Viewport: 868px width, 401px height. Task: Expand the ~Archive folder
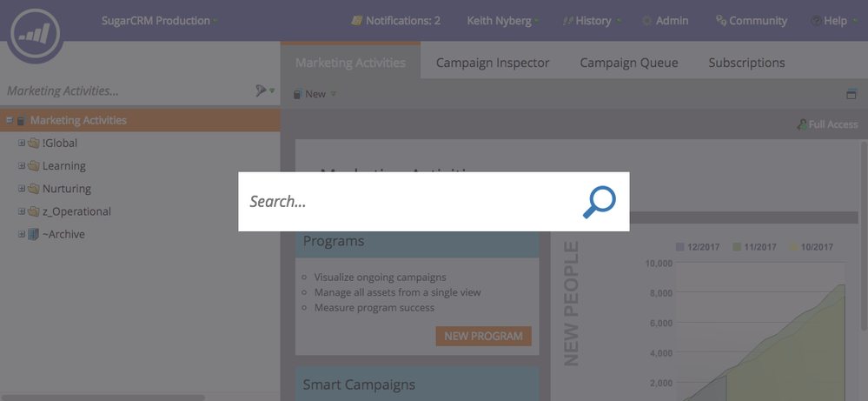(x=22, y=234)
